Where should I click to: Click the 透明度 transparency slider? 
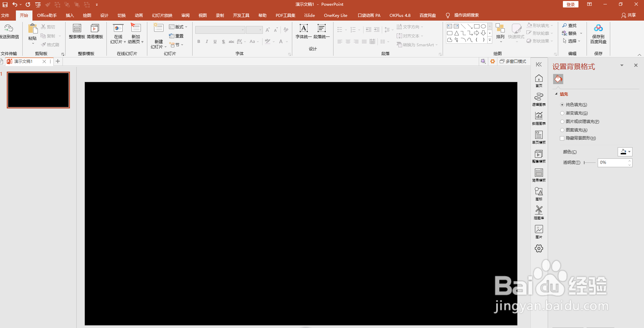coord(589,162)
